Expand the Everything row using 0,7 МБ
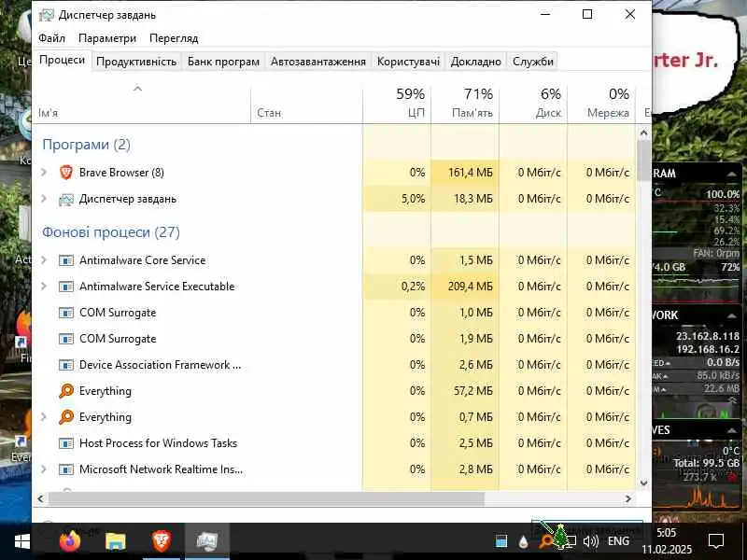 point(44,417)
